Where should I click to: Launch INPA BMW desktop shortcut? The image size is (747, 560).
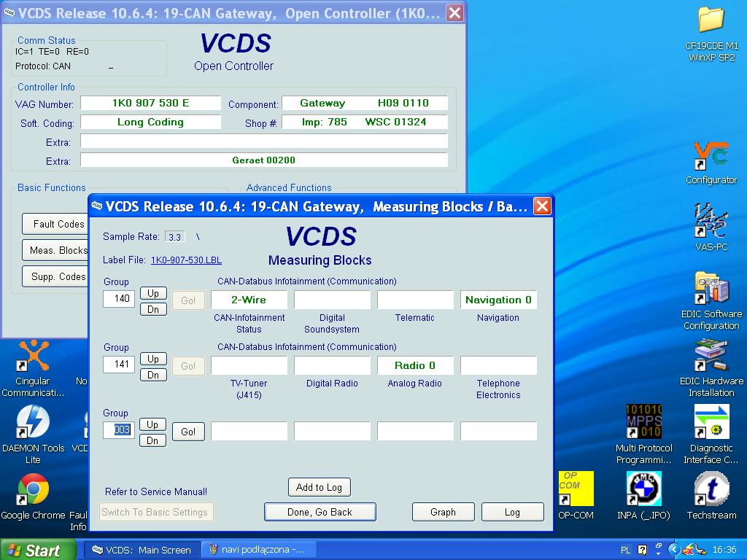click(x=643, y=496)
